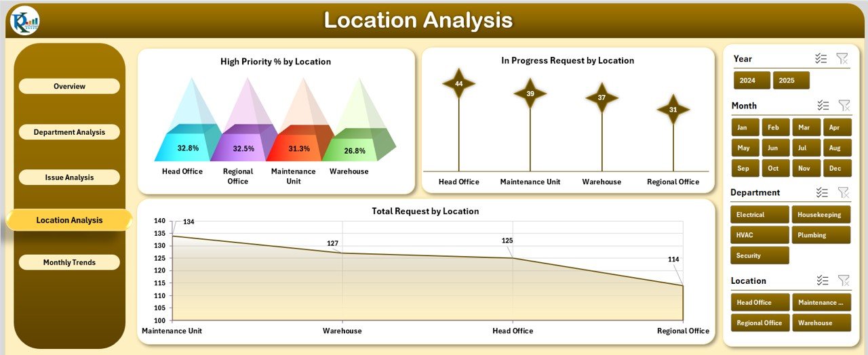Switch to Department Analysis page
The width and height of the screenshot is (868, 355).
[x=69, y=132]
